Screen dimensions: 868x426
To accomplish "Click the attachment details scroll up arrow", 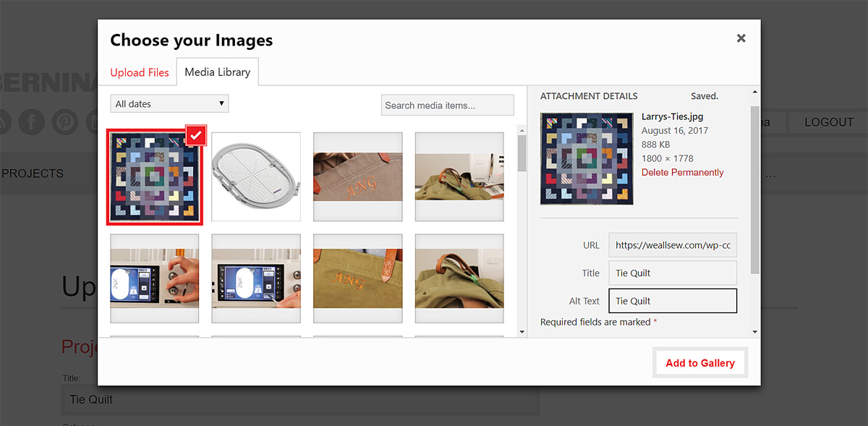I will click(x=755, y=93).
